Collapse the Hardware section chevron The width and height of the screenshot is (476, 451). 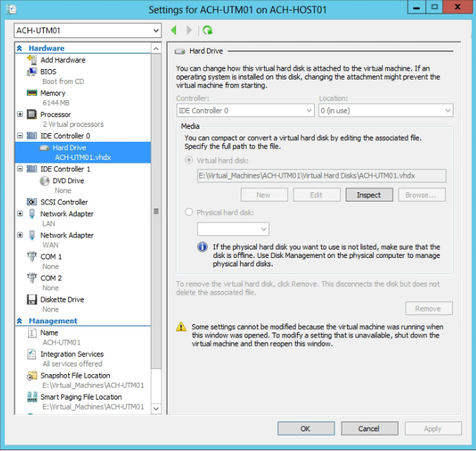pyautogui.click(x=20, y=48)
